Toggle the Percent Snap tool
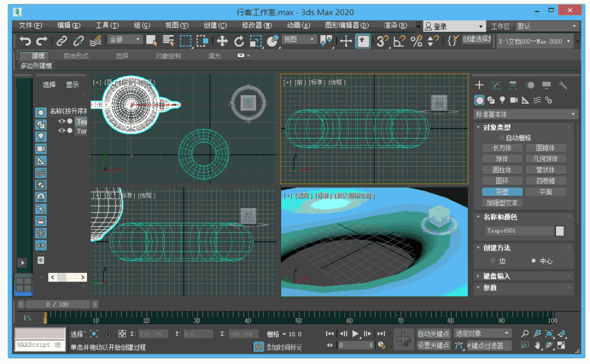The width and height of the screenshot is (590, 364). (416, 41)
